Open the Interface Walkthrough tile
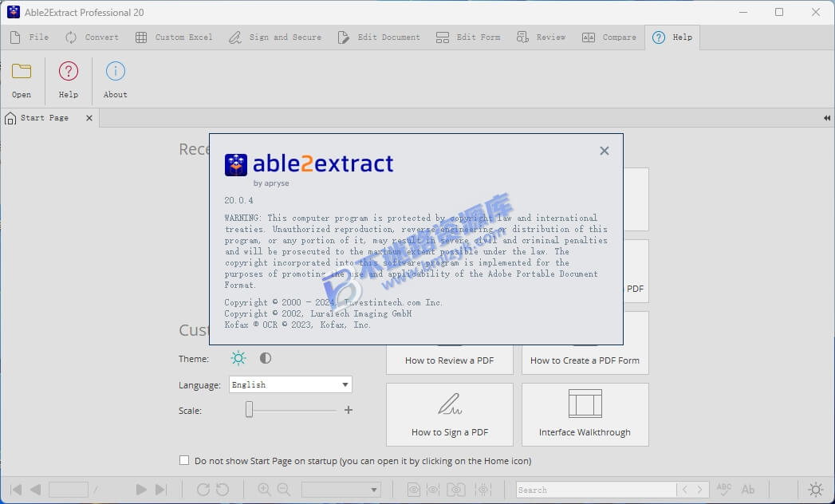The height and width of the screenshot is (504, 835). 585,415
